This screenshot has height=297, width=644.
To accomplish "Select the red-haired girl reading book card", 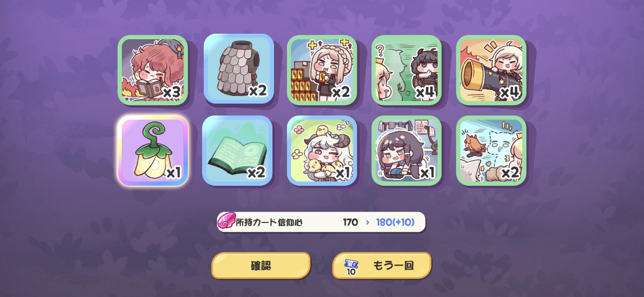I will coord(153,70).
